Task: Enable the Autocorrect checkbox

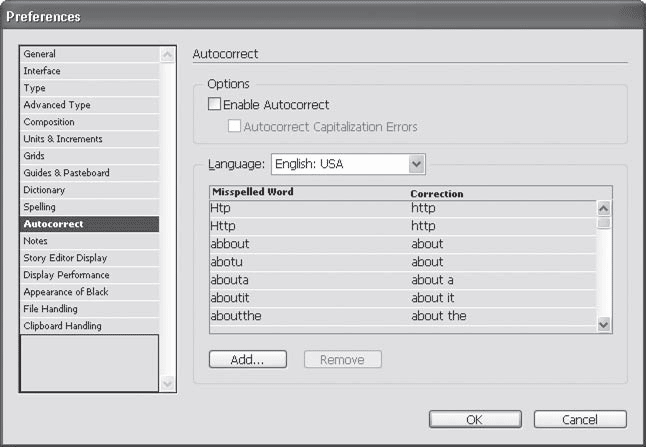Action: [x=214, y=104]
